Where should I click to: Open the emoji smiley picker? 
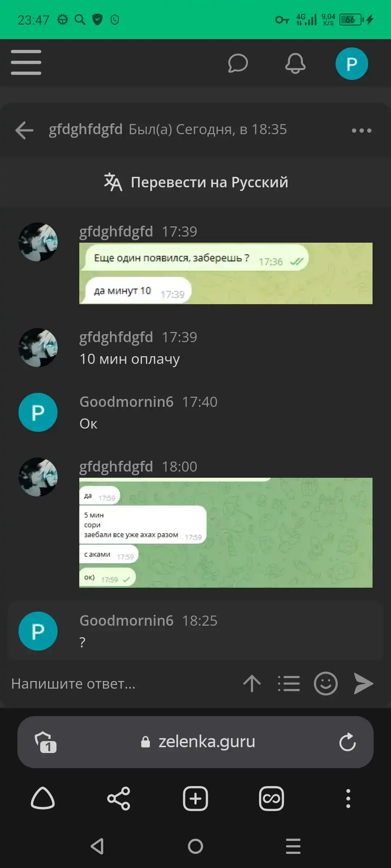[326, 684]
